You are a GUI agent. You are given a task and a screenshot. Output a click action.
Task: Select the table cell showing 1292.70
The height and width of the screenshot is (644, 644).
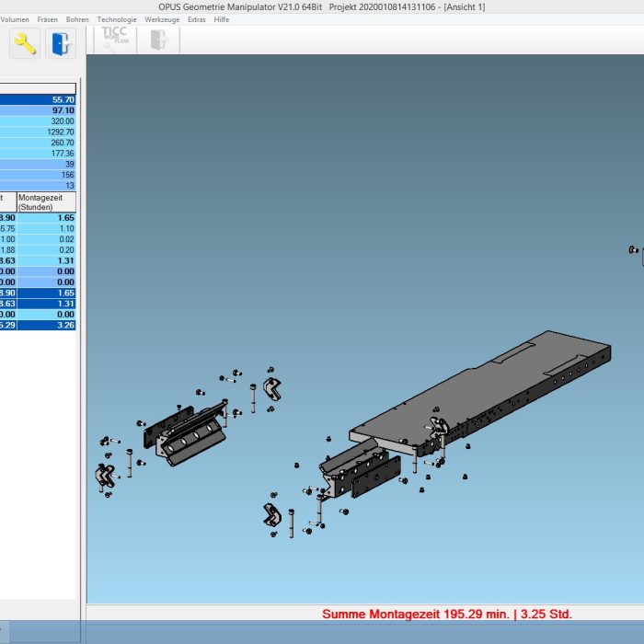pos(38,132)
